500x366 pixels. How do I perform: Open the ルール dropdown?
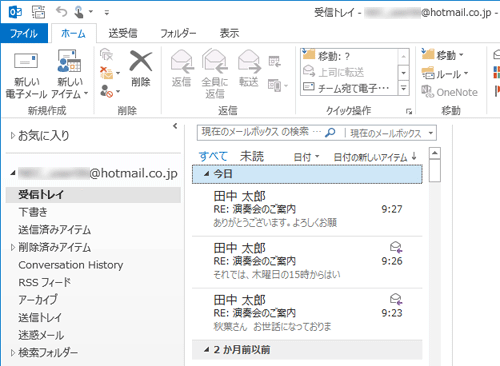(445, 73)
